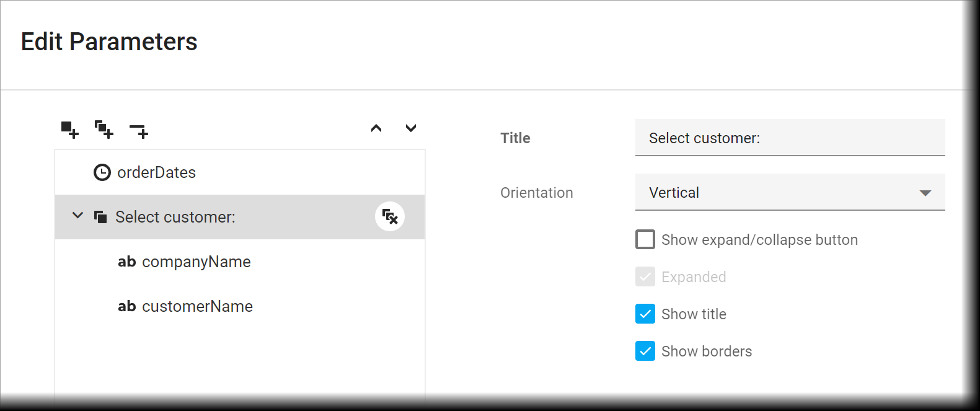This screenshot has width=980, height=411.
Task: Select the orderDates parameter
Action: pos(240,172)
